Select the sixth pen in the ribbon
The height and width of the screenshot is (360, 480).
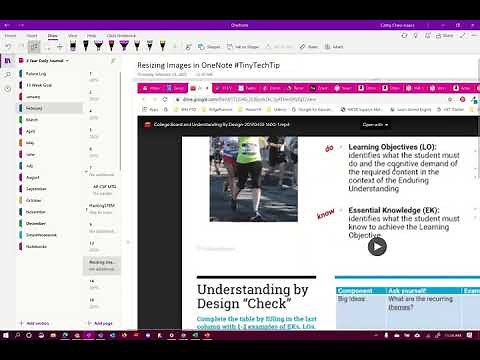[137, 46]
